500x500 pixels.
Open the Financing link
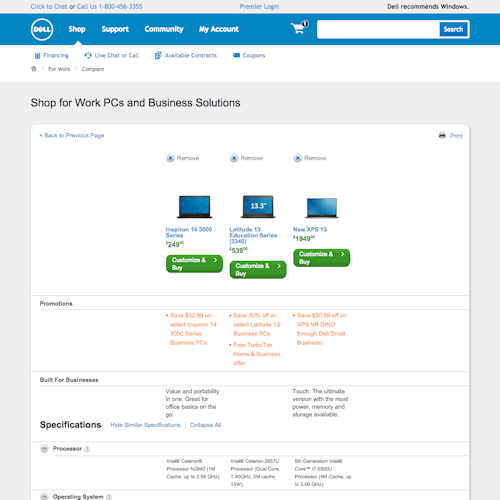[x=56, y=55]
